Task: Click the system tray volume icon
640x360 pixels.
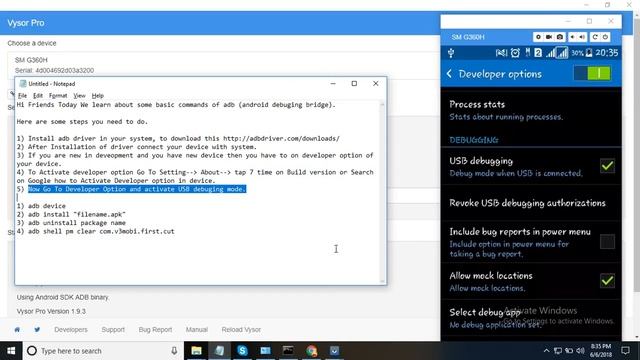Action: coord(580,351)
